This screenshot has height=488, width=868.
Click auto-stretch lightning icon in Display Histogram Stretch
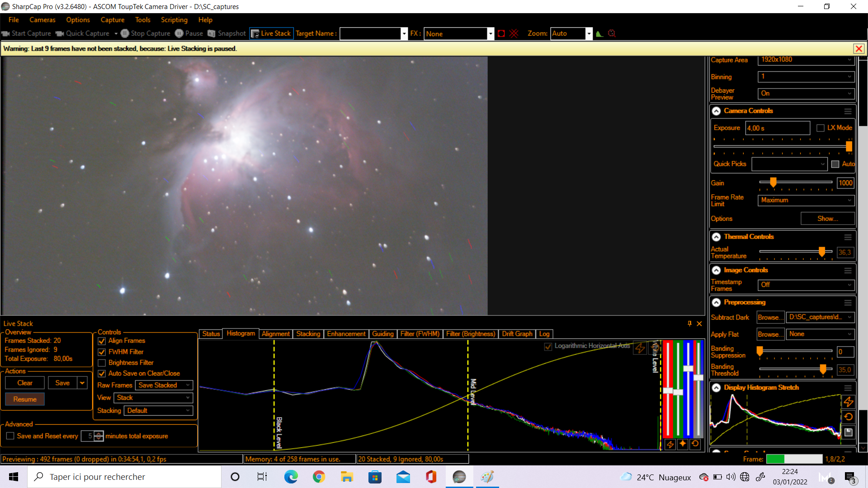[x=849, y=401]
